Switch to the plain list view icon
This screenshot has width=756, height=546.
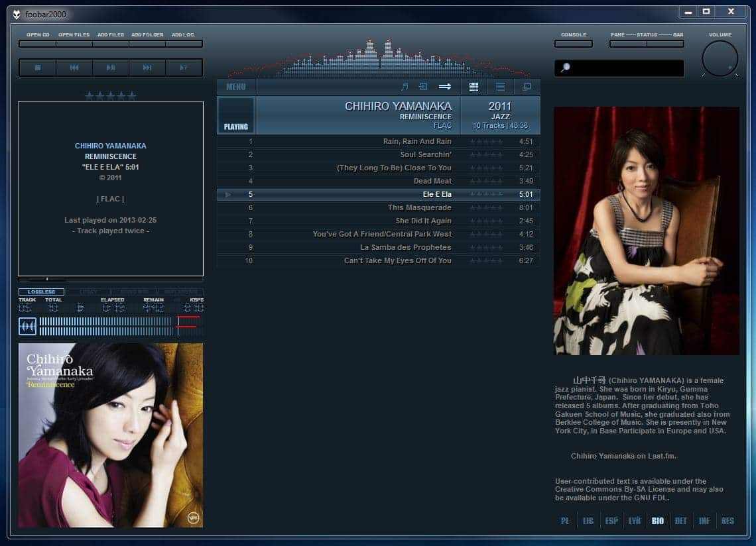501,87
